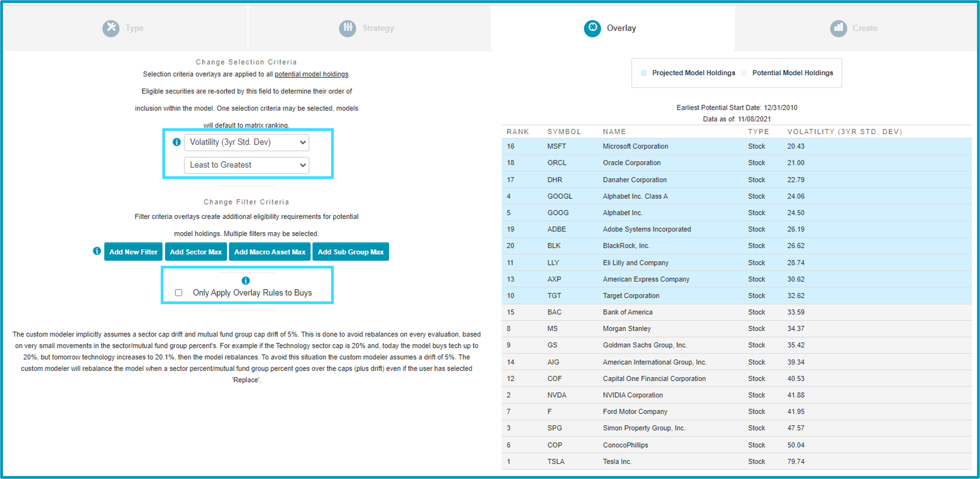Click Adobe Systems Incorporated name
Screen dimensions: 980x479
(x=647, y=230)
